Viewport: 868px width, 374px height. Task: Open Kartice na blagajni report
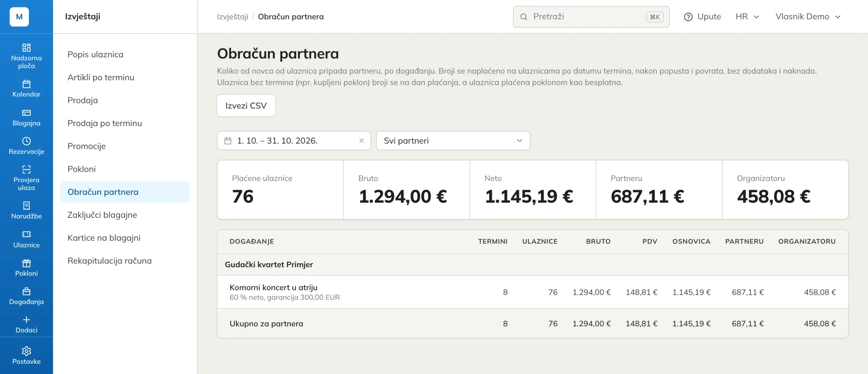click(125, 237)
